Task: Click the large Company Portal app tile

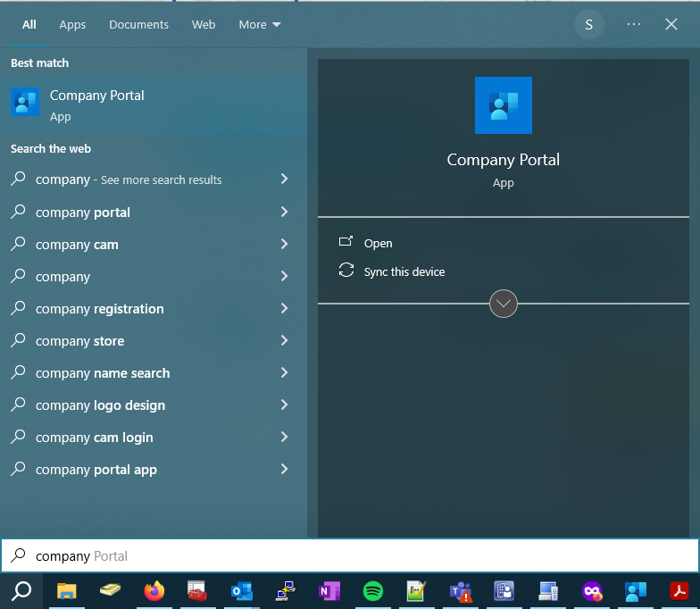Action: pos(503,105)
